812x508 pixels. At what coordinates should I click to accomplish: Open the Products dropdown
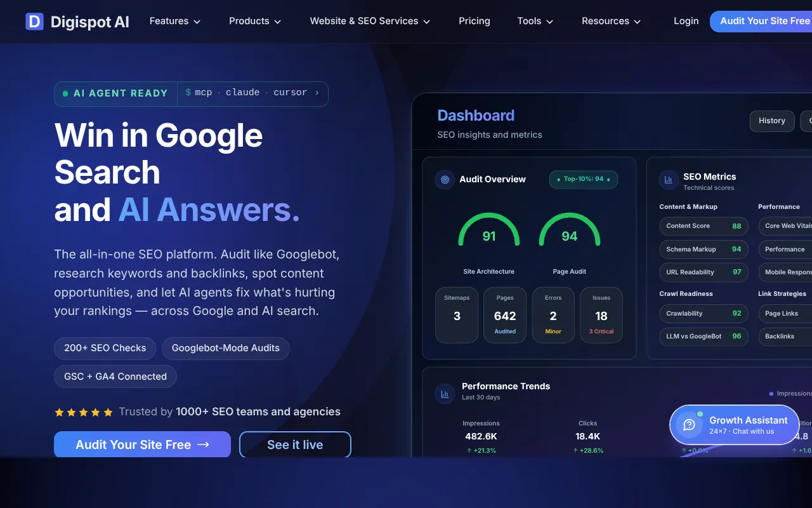coord(255,21)
